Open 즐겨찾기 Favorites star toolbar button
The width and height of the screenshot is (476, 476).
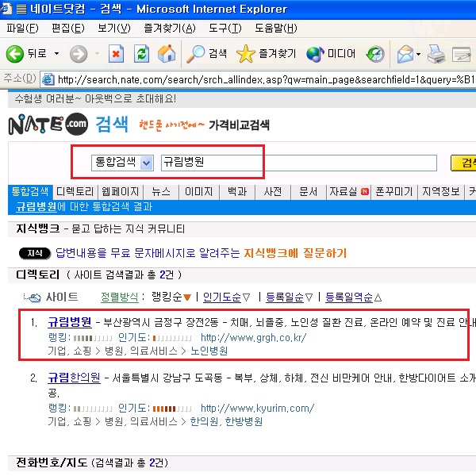coord(267,54)
